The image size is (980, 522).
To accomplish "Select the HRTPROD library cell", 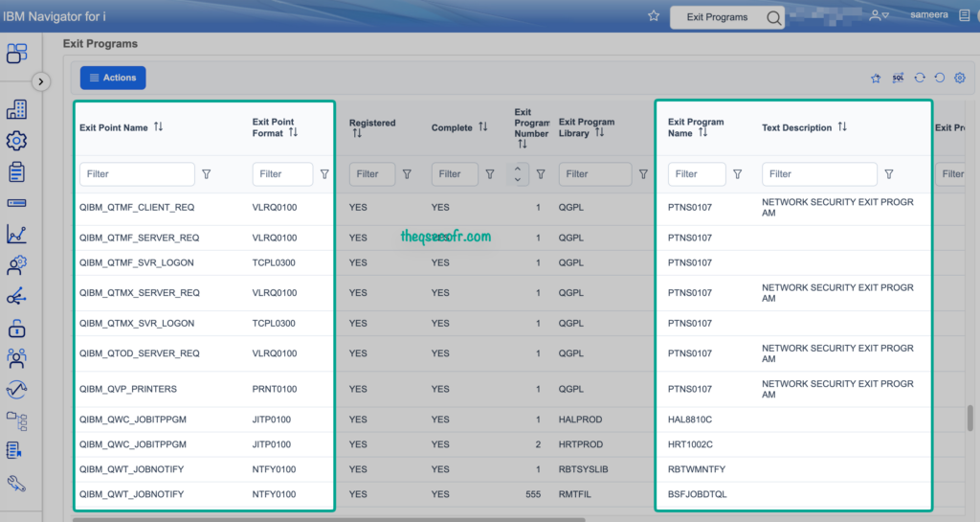I will click(581, 444).
